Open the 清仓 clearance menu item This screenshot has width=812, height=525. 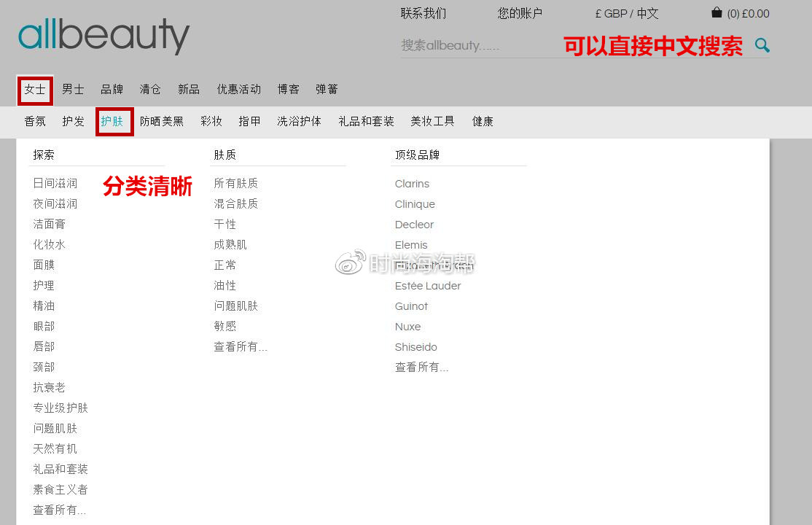click(150, 90)
